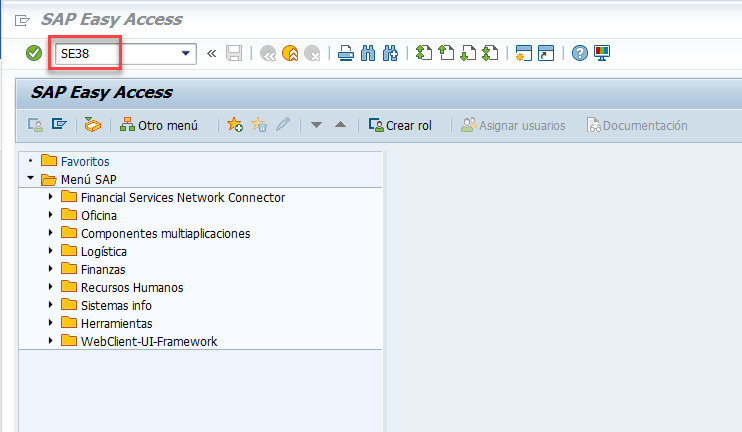Expand the Oficina node
Screen dimensions: 742x432
(50, 215)
